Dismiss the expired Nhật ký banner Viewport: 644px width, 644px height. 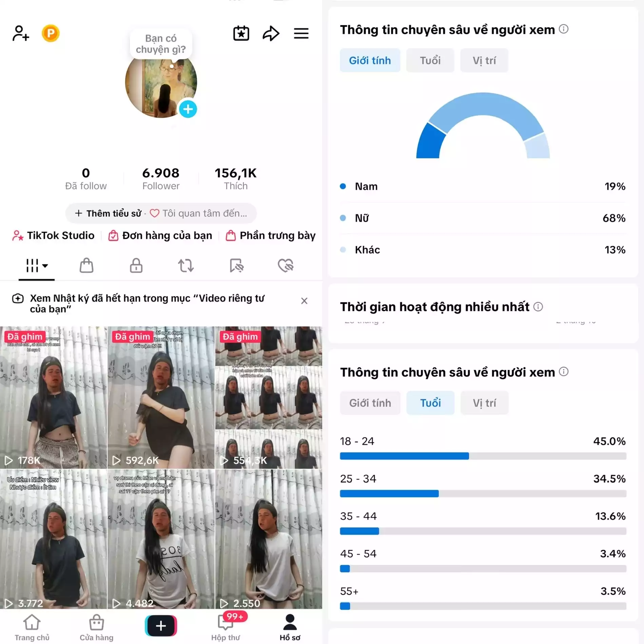304,301
